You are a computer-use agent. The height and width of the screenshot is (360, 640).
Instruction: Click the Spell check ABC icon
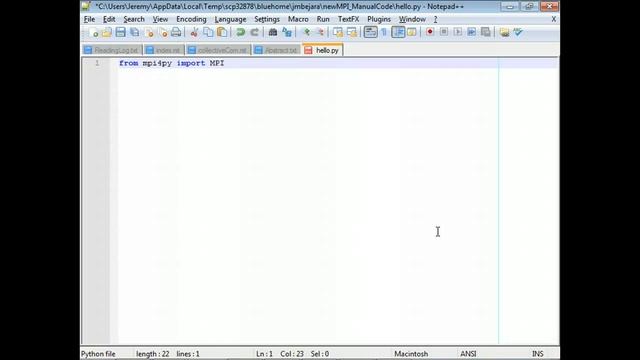[x=518, y=32]
